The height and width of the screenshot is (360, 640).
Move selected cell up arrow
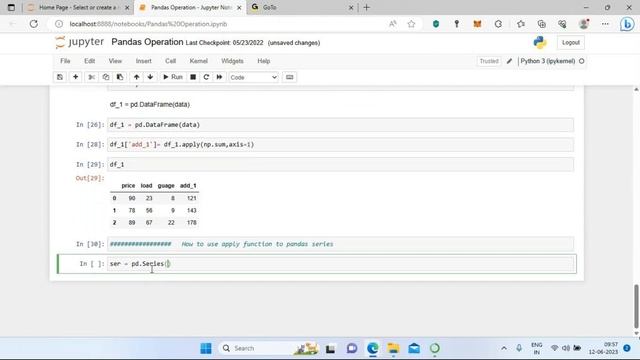click(x=136, y=77)
